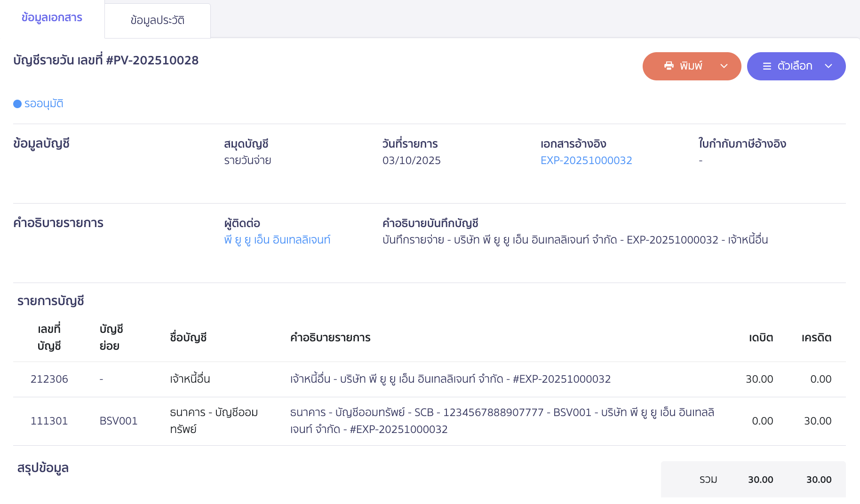
Task: Click the list lines icon on the purple button
Action: tap(766, 66)
